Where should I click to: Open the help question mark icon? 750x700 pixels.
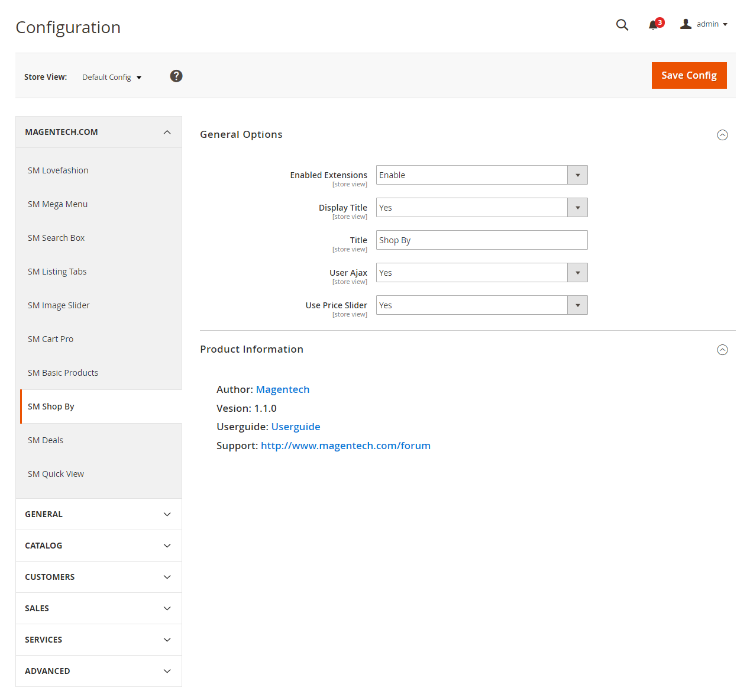tap(176, 76)
